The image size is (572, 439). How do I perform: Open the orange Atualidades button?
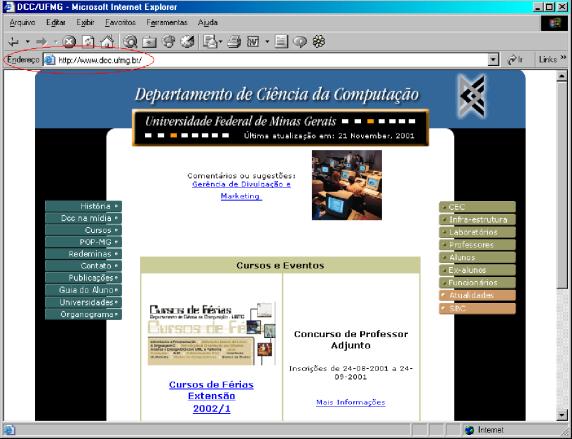[x=478, y=296]
